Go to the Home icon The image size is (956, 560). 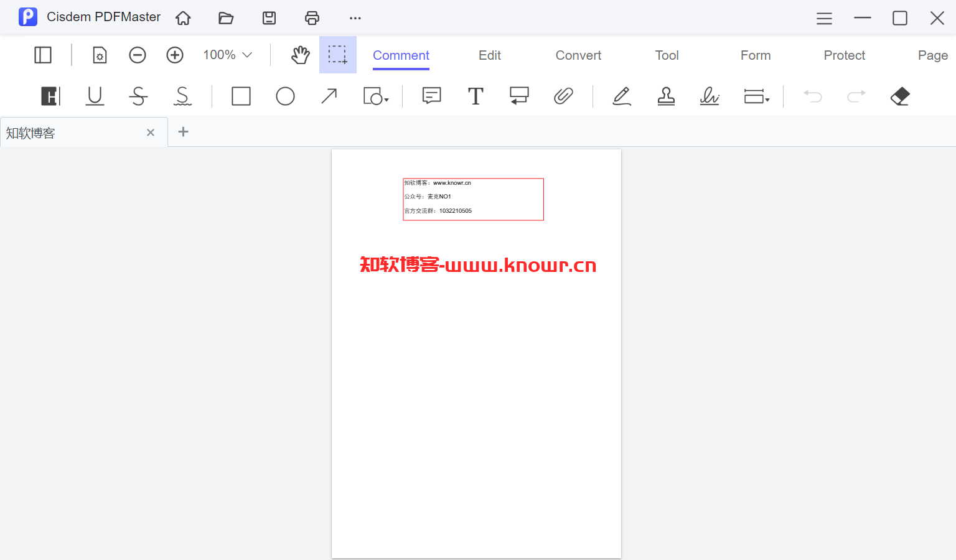pos(183,18)
